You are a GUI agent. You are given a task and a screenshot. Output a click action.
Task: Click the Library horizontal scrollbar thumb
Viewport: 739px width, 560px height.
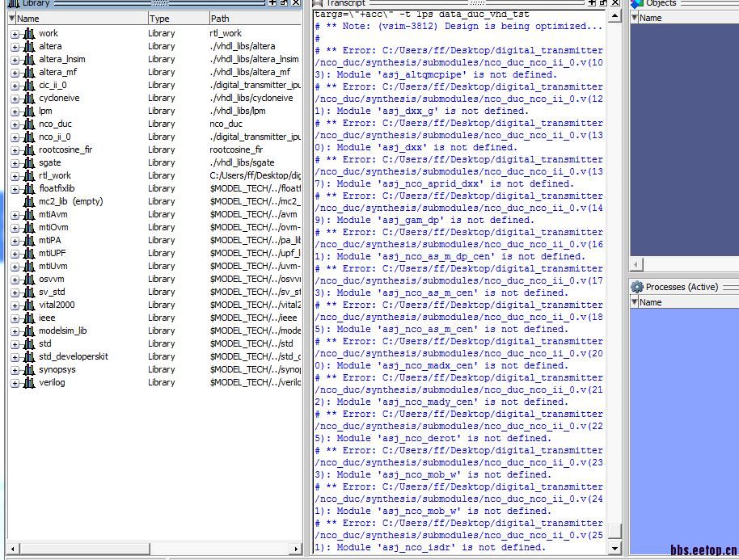84,549
